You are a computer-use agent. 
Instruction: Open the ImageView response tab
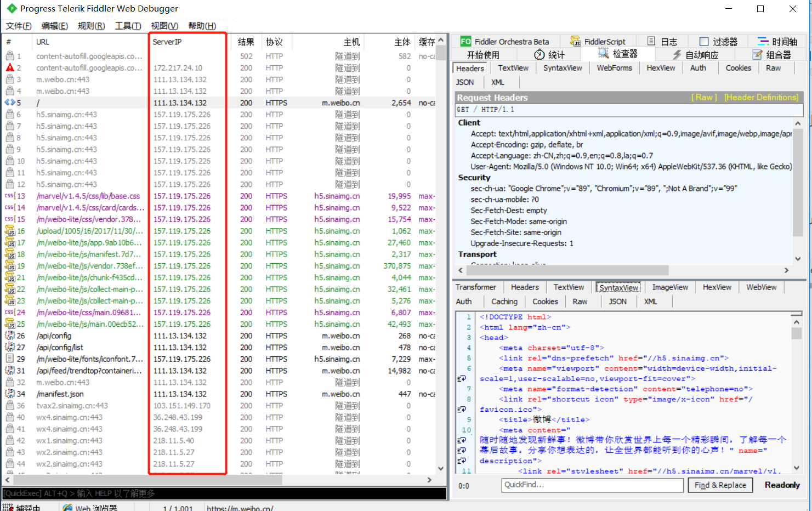670,287
